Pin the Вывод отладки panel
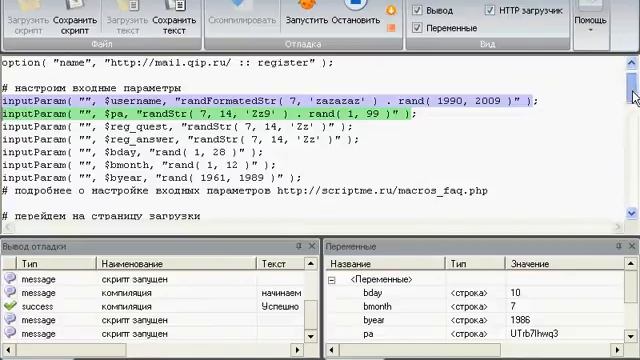The width and height of the screenshot is (640, 360). coord(299,246)
